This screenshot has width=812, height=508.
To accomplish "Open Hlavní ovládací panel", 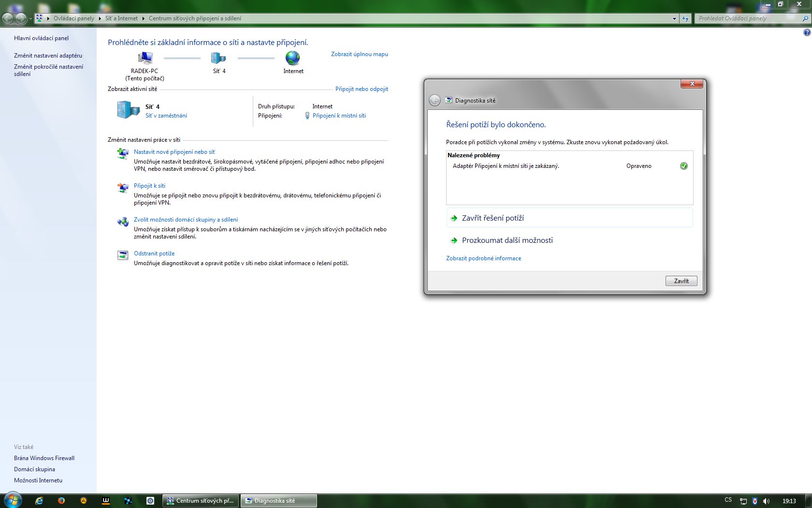I will [x=41, y=38].
